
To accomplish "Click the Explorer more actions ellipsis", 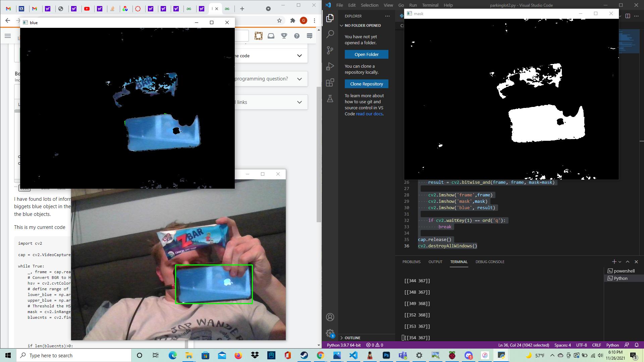I will [x=387, y=16].
